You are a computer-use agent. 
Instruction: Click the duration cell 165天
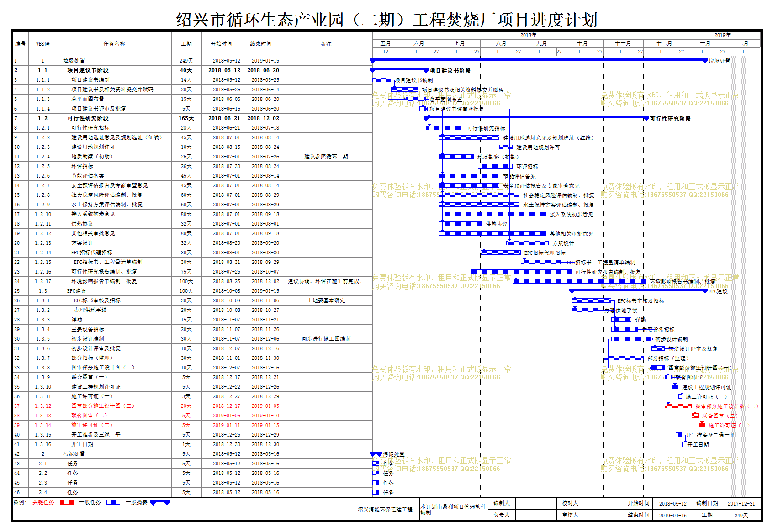click(186, 118)
